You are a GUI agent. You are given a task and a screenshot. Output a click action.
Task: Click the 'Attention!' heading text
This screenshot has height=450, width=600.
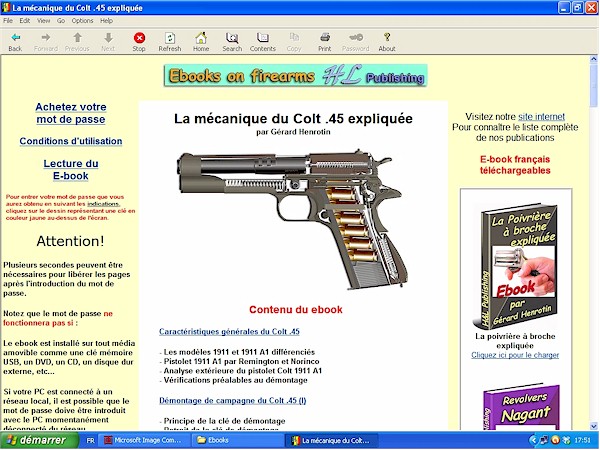(70, 241)
